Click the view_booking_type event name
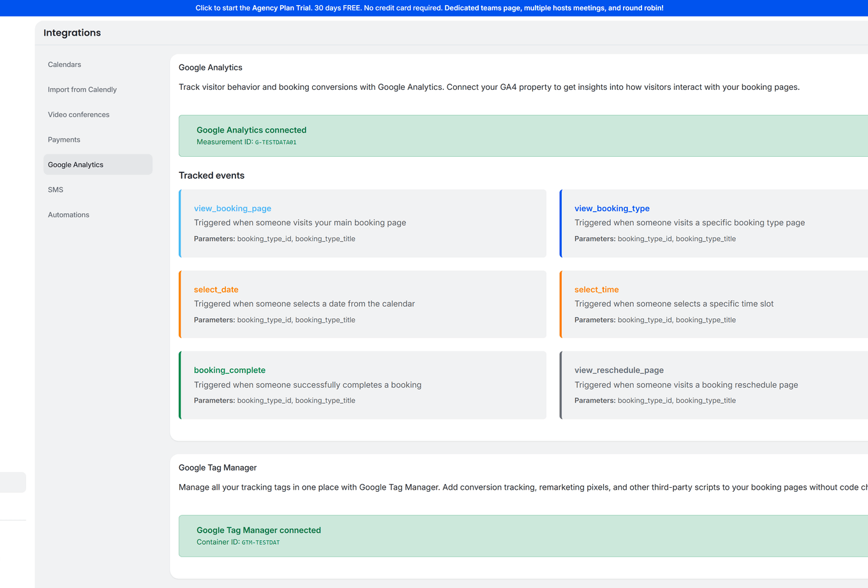The image size is (868, 588). click(612, 208)
